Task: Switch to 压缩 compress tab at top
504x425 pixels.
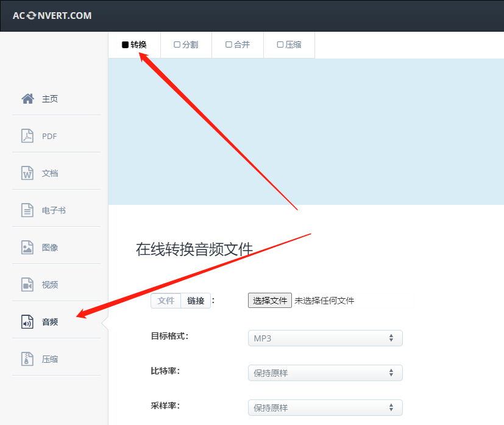Action: pos(289,45)
